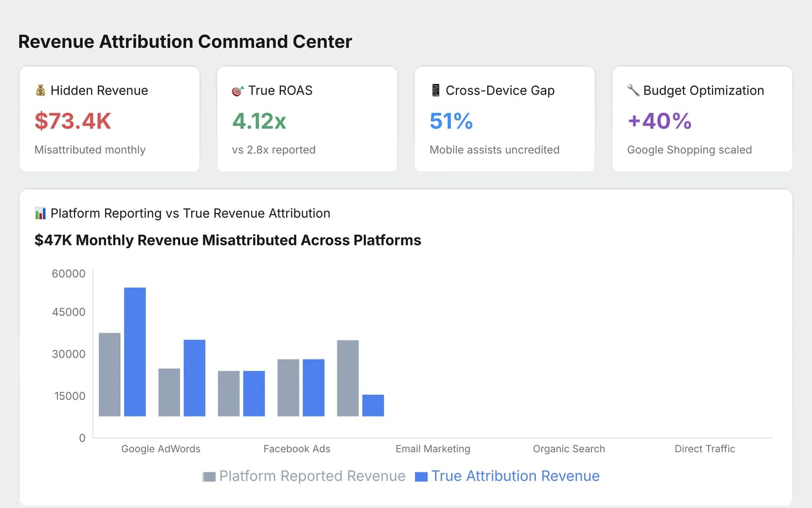
Task: Click '$47K Monthly Revenue Misattributed Across Platforms' title
Action: coord(228,240)
